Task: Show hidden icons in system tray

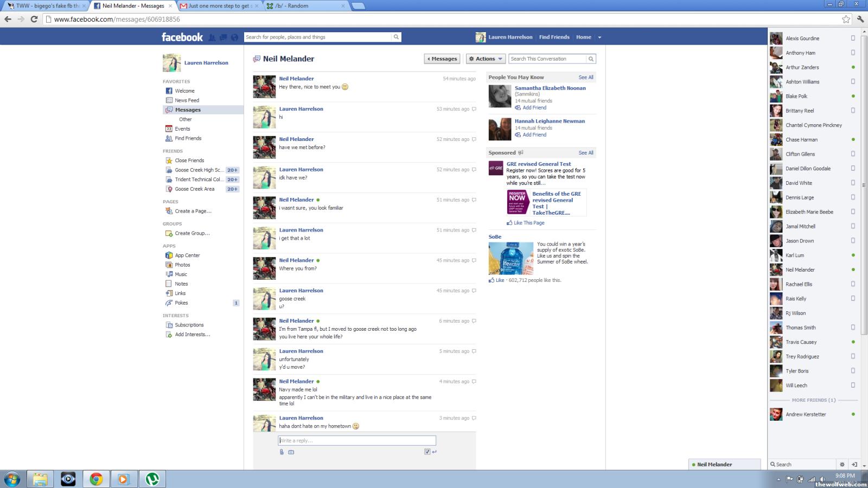Action: [778, 479]
